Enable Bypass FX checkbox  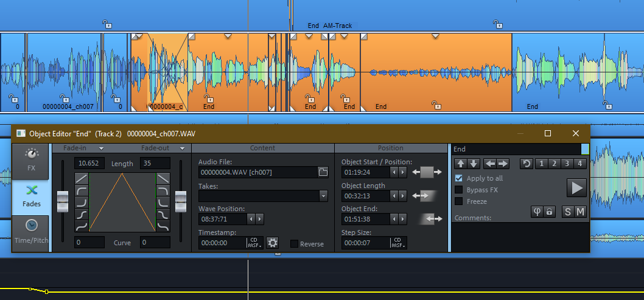(459, 190)
